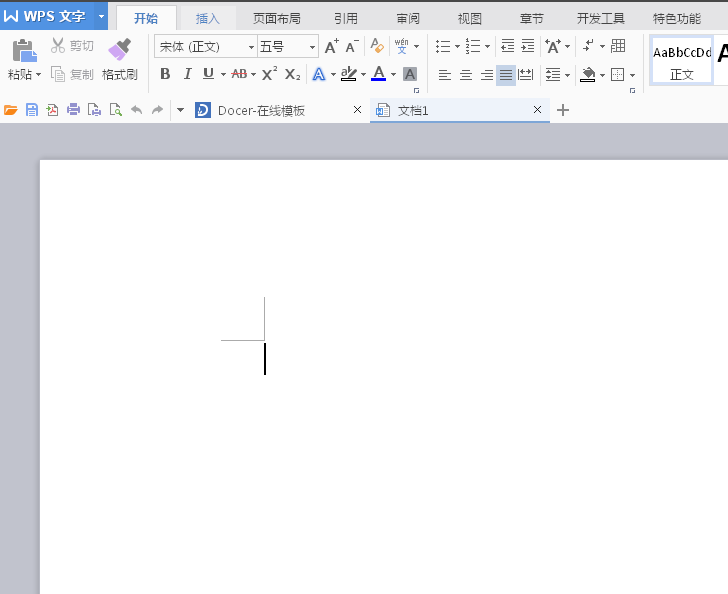Toggle bold formatting

165,74
